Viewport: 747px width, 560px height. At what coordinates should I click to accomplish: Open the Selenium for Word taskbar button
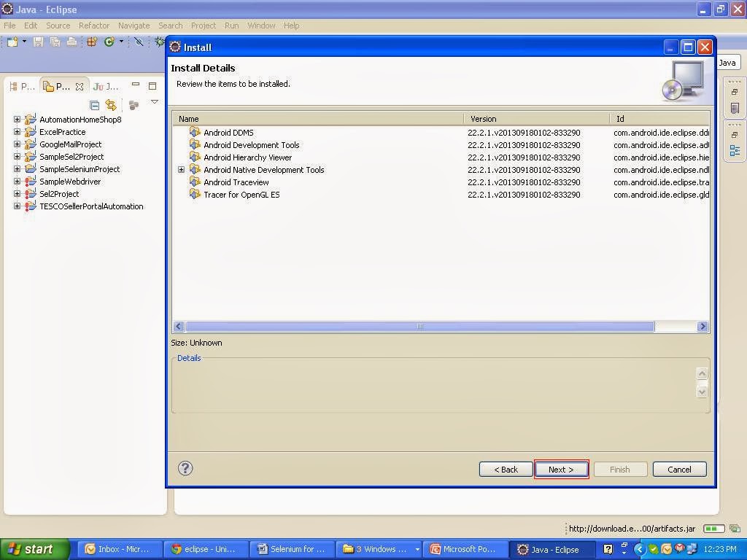point(292,549)
